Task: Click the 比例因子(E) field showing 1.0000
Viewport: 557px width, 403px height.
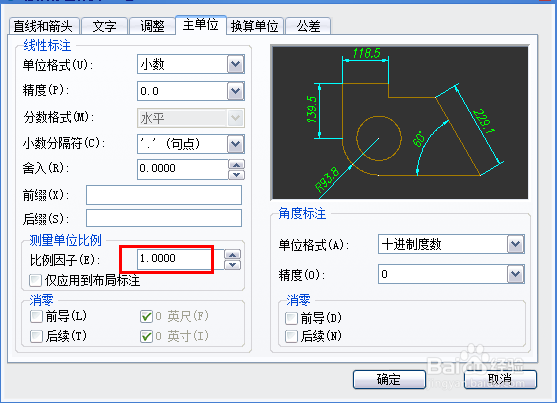Action: tap(180, 259)
